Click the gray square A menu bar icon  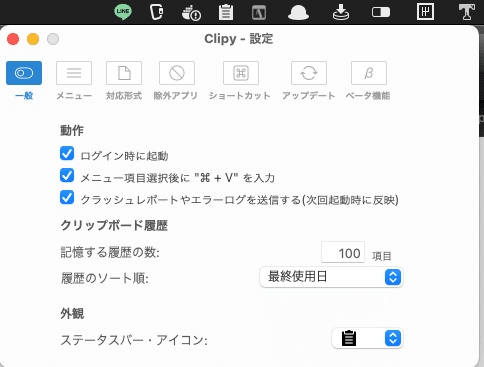pos(259,13)
